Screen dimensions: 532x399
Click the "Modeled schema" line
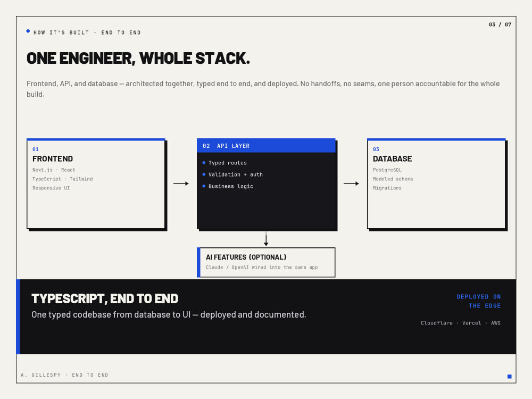(393, 179)
